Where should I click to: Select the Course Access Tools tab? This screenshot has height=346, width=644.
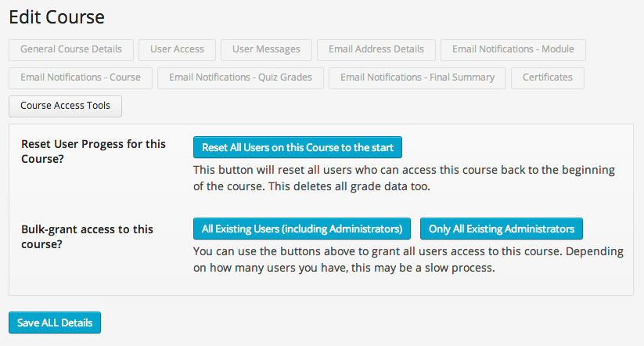[65, 106]
